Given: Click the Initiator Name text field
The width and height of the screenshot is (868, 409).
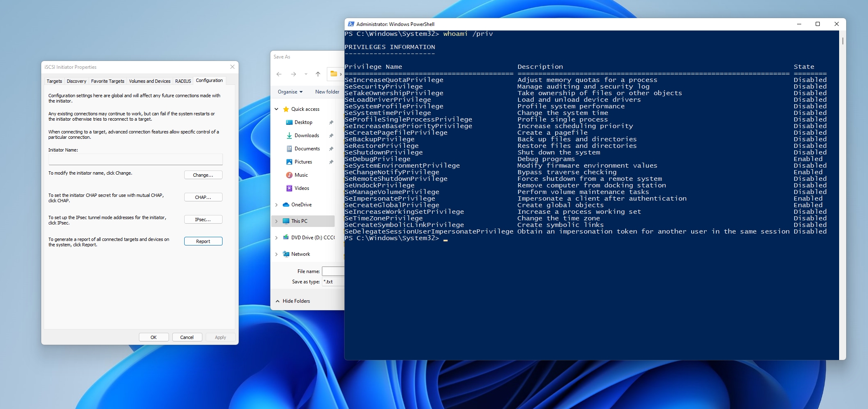Looking at the screenshot, I should pyautogui.click(x=136, y=159).
